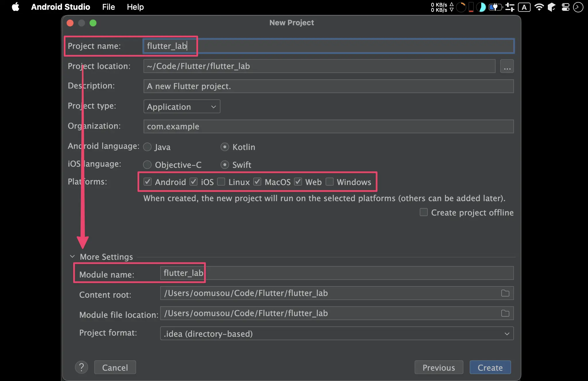Collapse the More Settings section
Viewport: 588px width, 381px height.
(72, 256)
